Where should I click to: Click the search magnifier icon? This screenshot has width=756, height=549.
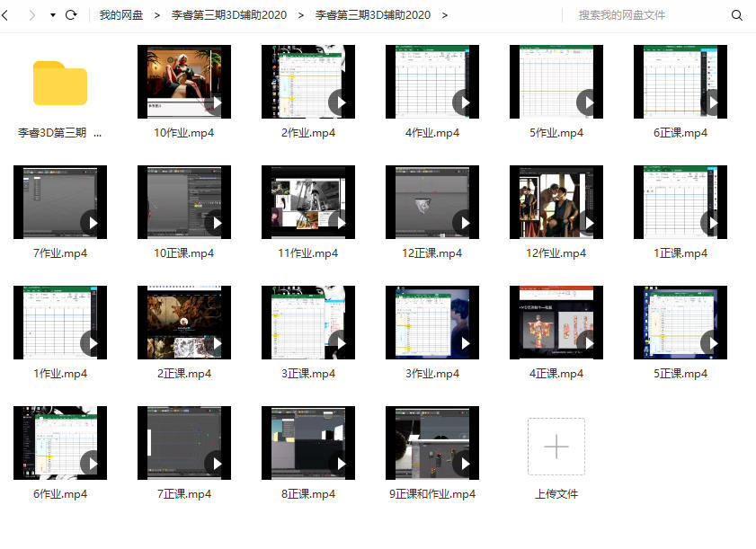tap(736, 15)
